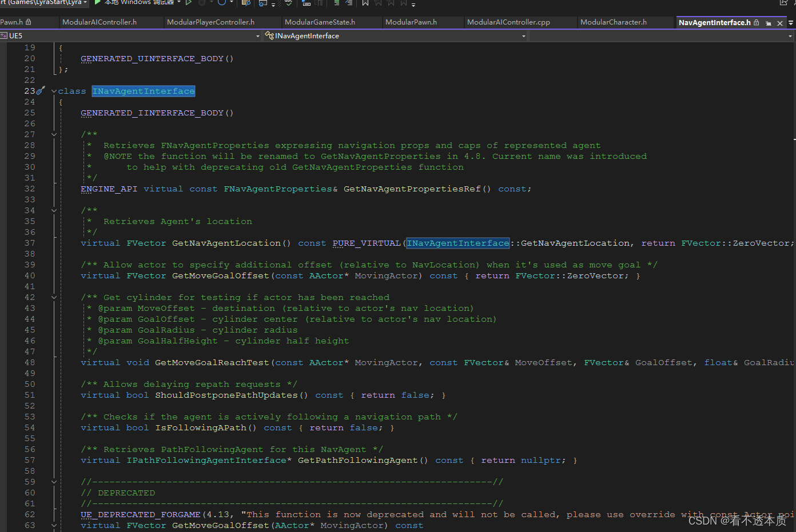Click the // DEPRECATED comment on line 61
The width and height of the screenshot is (796, 532).
118,493
